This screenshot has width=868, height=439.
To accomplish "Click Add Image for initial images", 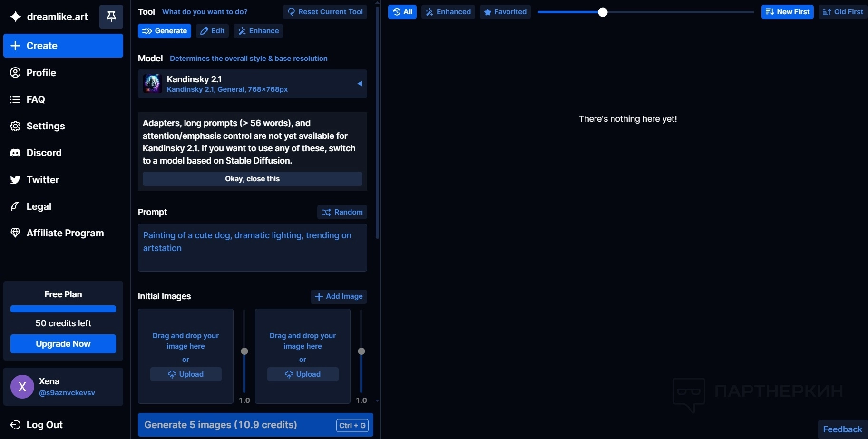I will pyautogui.click(x=339, y=296).
